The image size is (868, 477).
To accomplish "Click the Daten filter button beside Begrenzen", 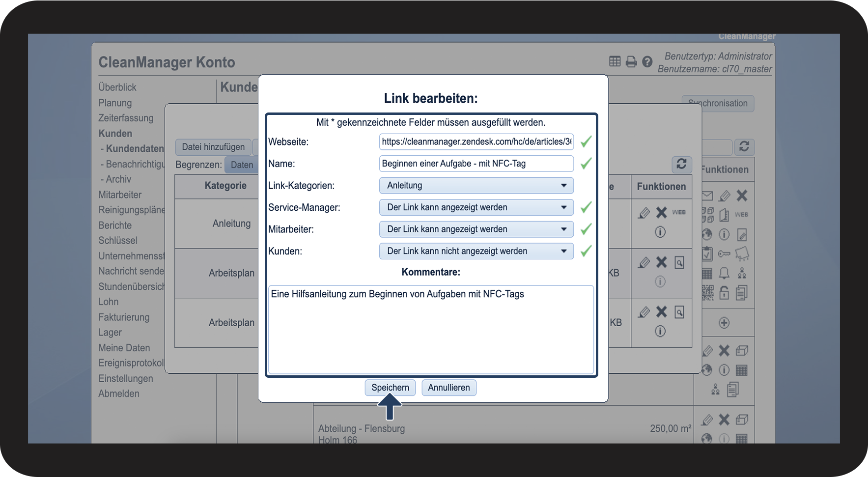I will pos(242,165).
